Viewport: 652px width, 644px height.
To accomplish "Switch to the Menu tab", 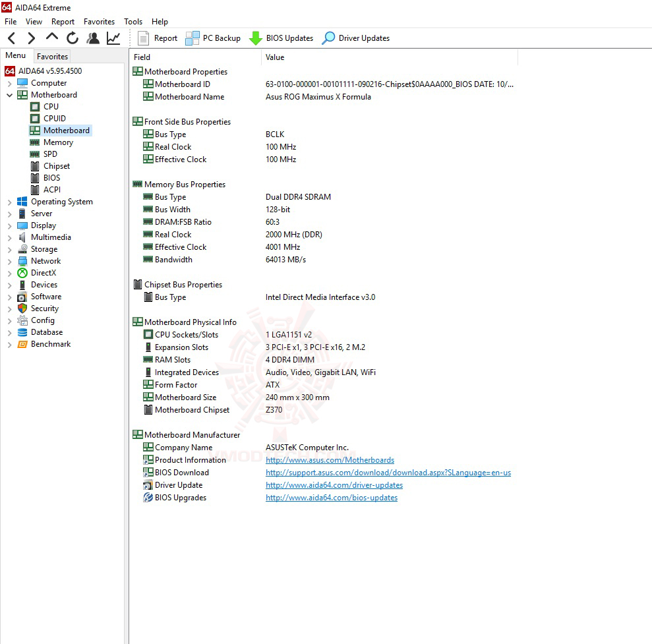I will (16, 55).
